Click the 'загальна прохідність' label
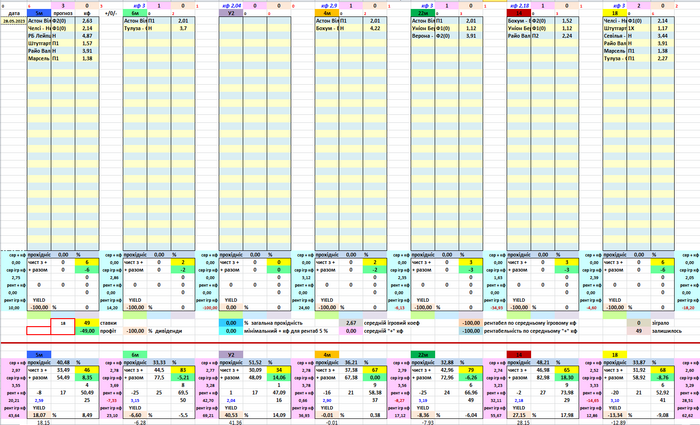Screen dimensions: 700x425 [x=277, y=323]
